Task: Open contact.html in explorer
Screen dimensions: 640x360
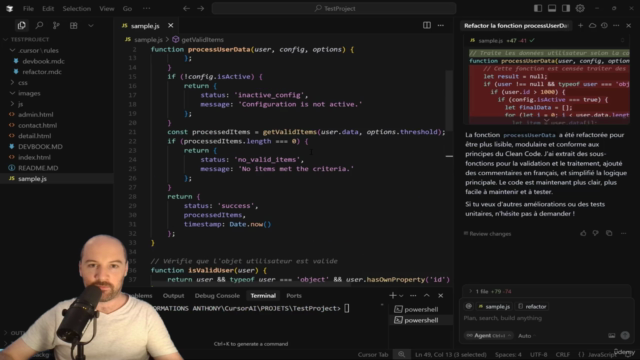Action: pyautogui.click(x=37, y=125)
